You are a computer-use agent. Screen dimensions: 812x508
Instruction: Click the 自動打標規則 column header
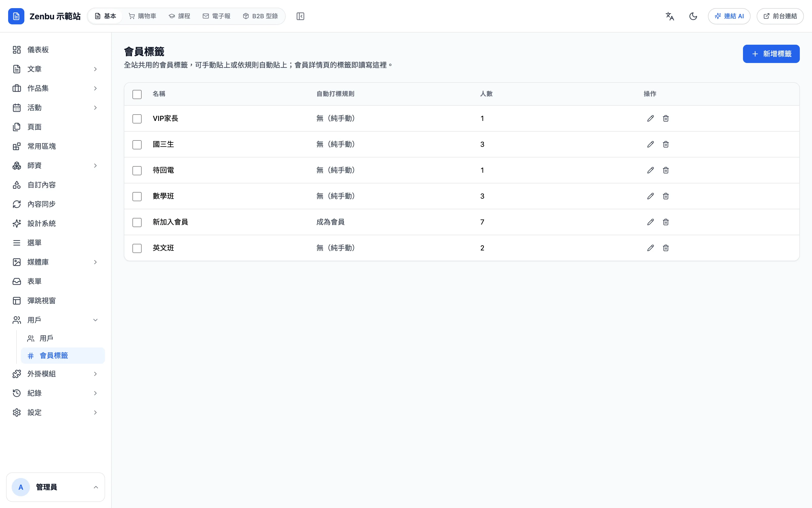point(335,94)
